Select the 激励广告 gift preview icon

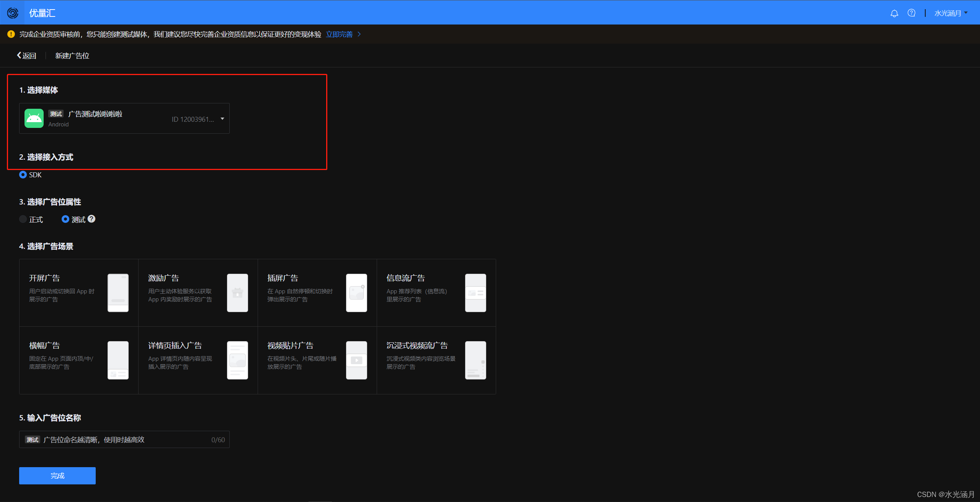pos(237,293)
